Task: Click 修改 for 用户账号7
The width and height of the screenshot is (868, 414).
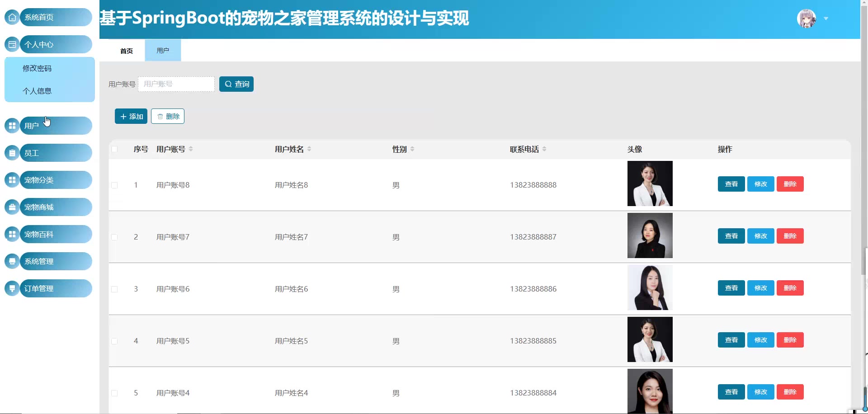Action: tap(761, 236)
